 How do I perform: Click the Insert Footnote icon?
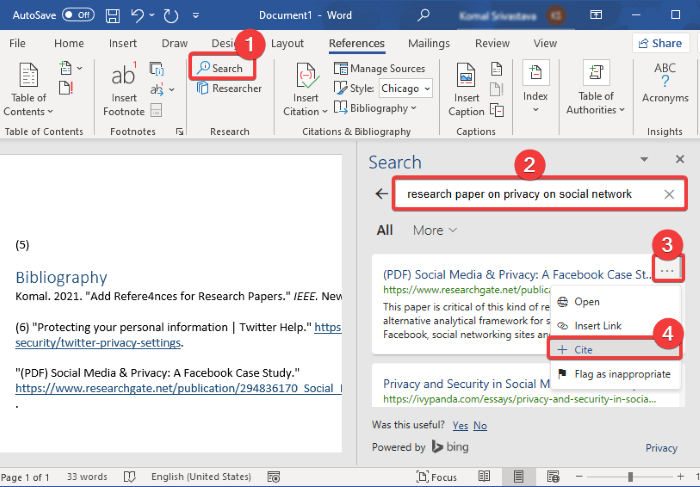coord(124,77)
